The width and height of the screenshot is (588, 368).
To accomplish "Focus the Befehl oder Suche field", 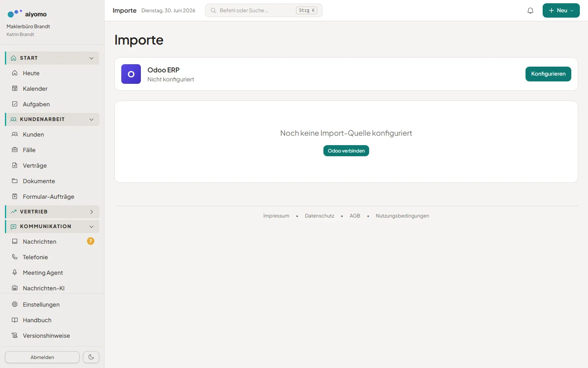I will click(x=264, y=11).
